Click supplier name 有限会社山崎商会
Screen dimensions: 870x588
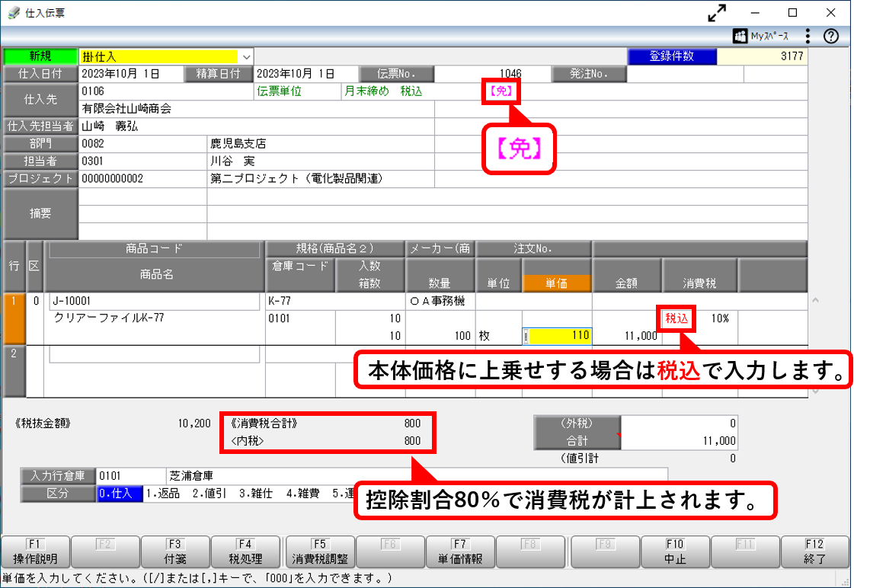(256, 109)
